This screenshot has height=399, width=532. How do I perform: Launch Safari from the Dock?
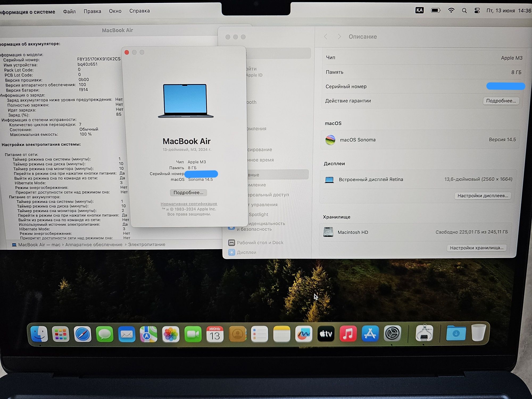[x=83, y=334]
